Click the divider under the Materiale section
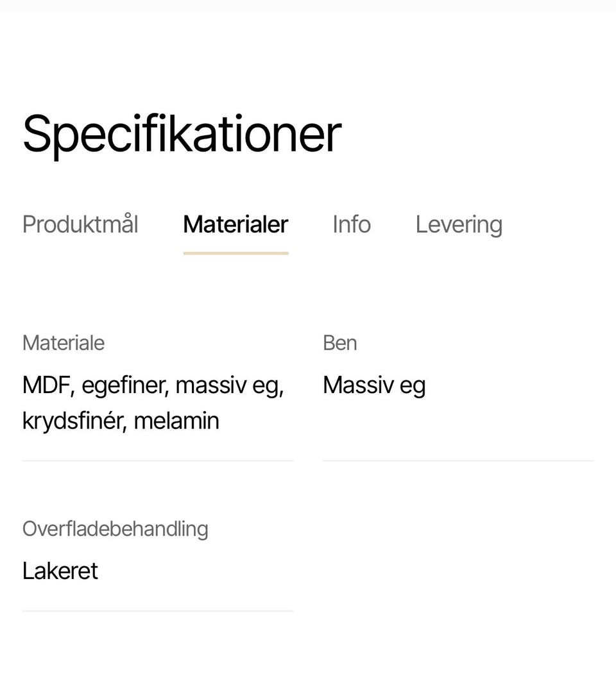 click(157, 460)
